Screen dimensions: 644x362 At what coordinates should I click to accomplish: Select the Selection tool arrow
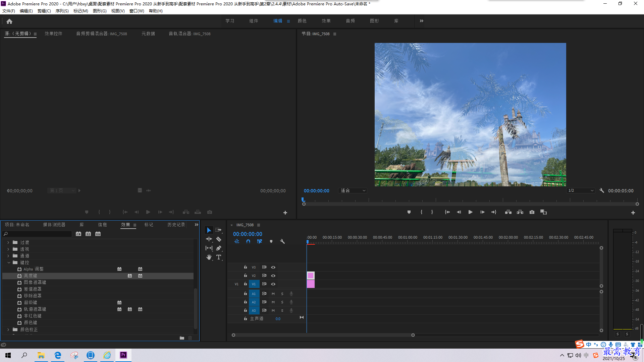[209, 230]
